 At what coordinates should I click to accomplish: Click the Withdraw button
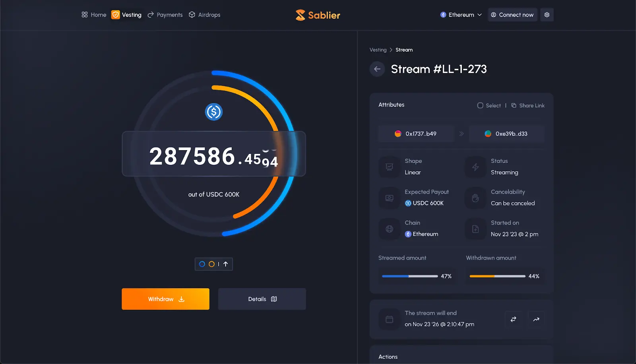coord(165,299)
